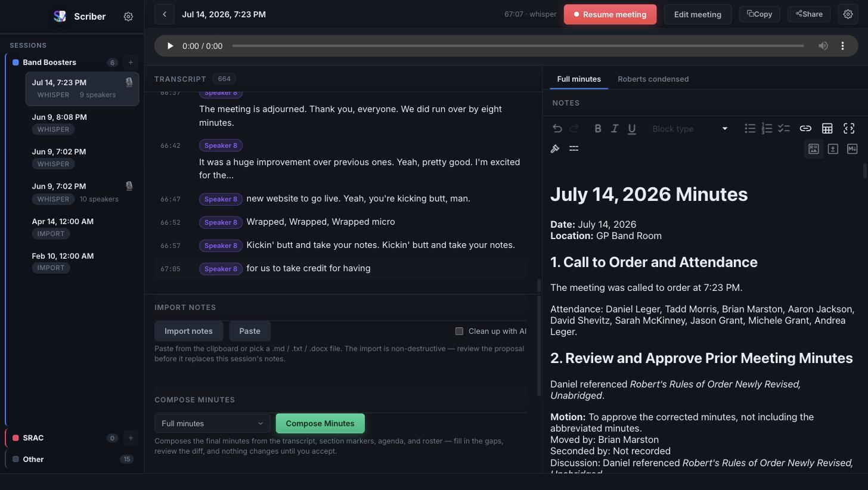Click the gavel motion icon

coord(555,148)
